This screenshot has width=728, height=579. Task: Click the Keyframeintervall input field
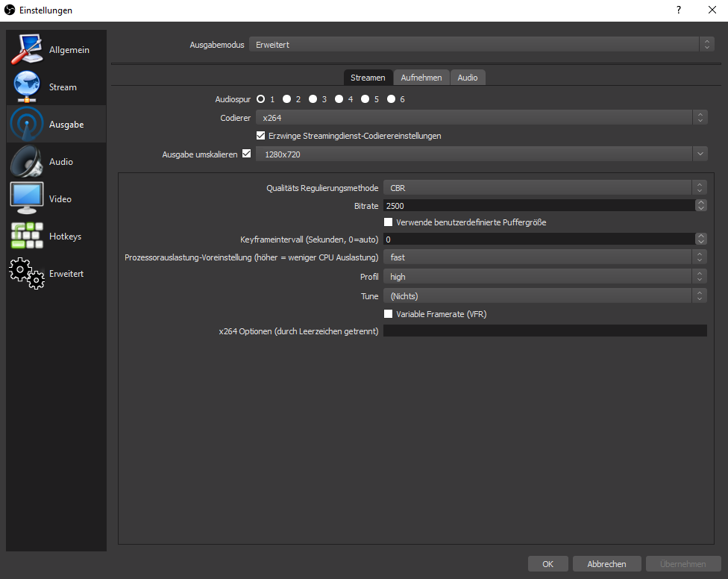coord(539,239)
